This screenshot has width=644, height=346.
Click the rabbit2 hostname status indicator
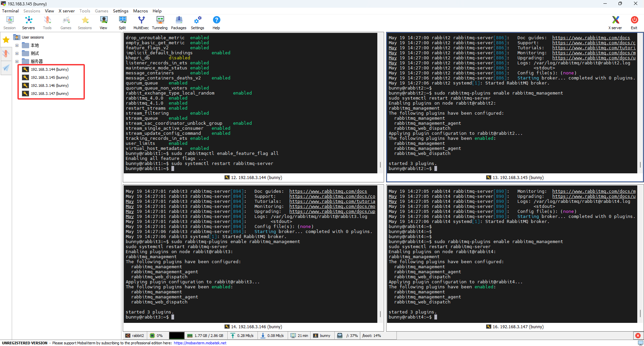tap(135, 336)
